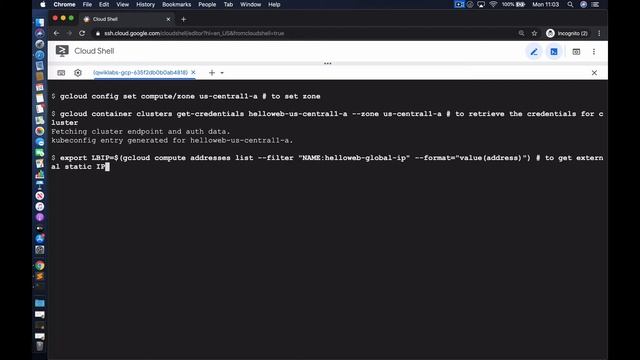The height and width of the screenshot is (360, 640).
Task: Open a new Chrome tab
Action: (x=183, y=19)
